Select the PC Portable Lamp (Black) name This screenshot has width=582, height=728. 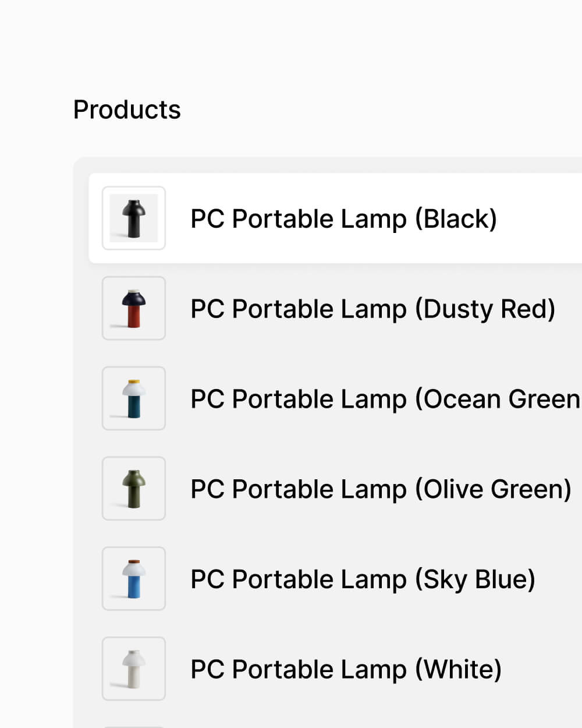tap(343, 219)
